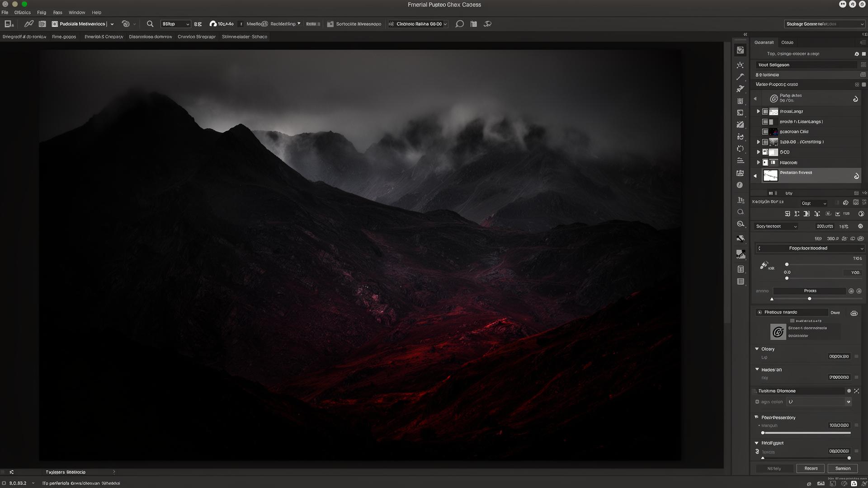Open the Foprlooy ttoodrad dropdown
Image resolution: width=868 pixels, height=488 pixels.
click(810, 249)
